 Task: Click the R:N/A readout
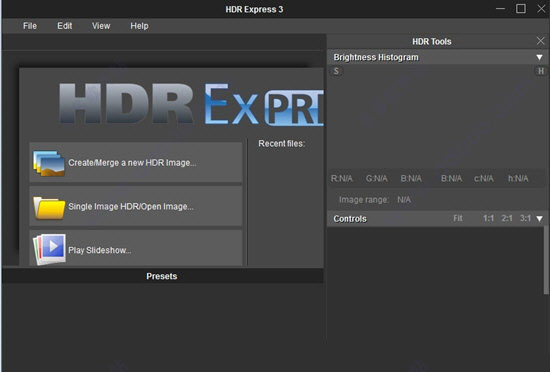pos(341,179)
